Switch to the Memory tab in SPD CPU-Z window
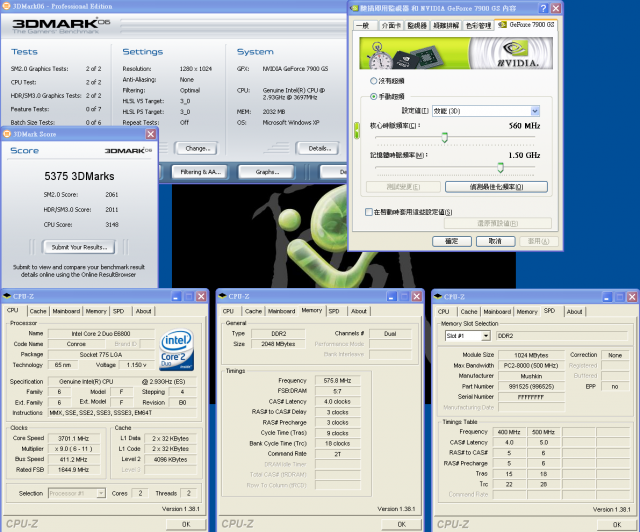640x532 pixels. click(x=527, y=312)
